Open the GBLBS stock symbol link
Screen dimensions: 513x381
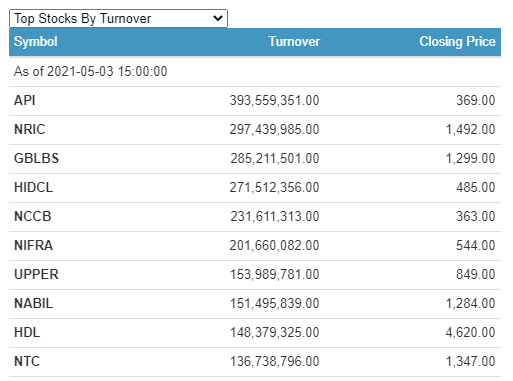[36, 158]
